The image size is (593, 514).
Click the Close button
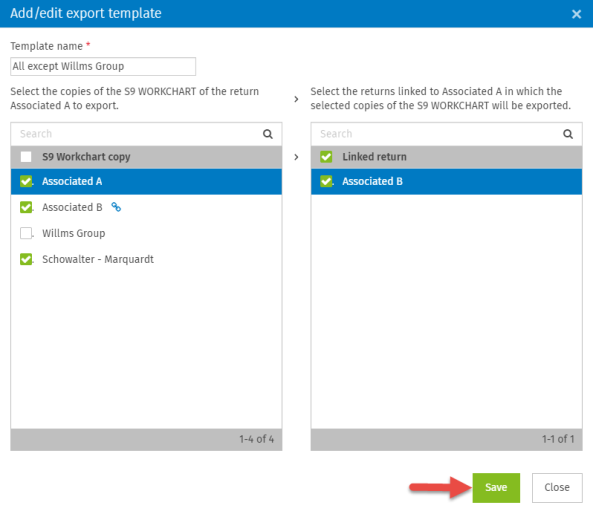click(x=557, y=488)
